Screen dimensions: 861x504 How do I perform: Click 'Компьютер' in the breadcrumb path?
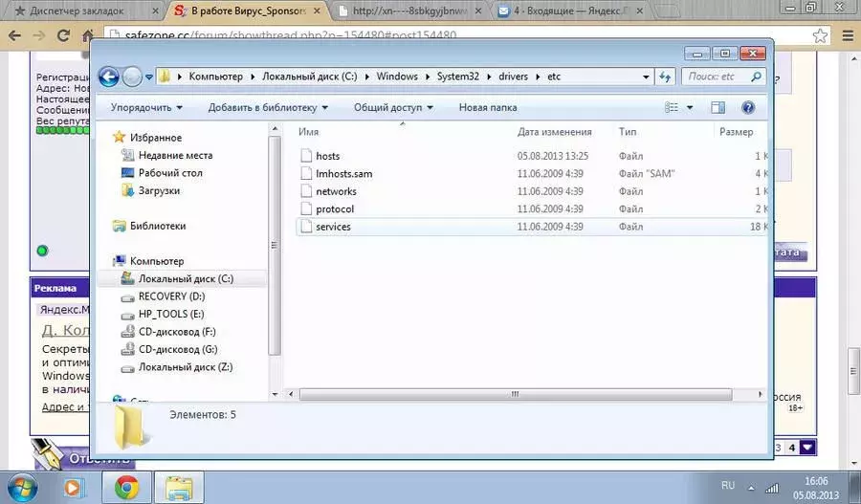pos(216,77)
